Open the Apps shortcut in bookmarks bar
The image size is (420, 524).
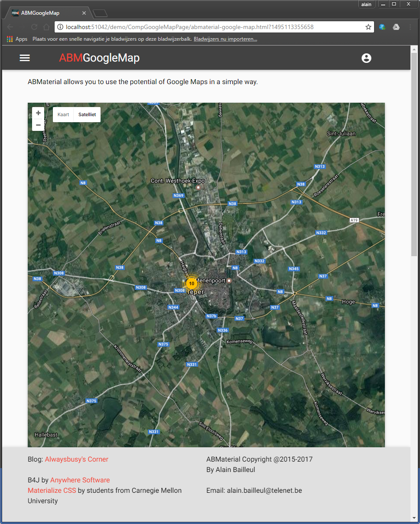tap(17, 39)
